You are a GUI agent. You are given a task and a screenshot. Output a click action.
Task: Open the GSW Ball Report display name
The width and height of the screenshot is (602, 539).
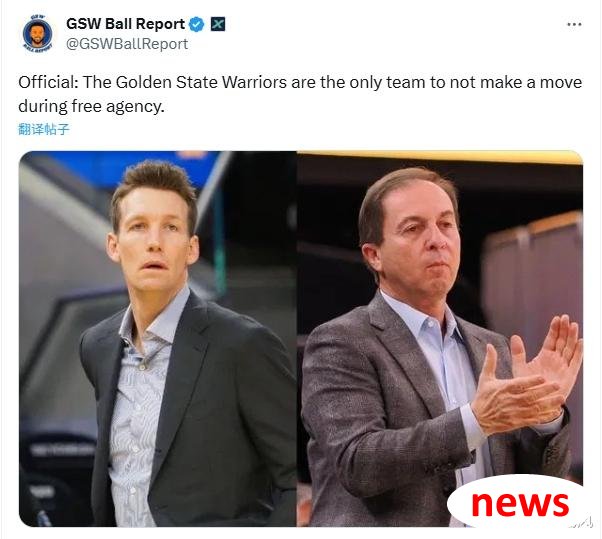click(125, 24)
